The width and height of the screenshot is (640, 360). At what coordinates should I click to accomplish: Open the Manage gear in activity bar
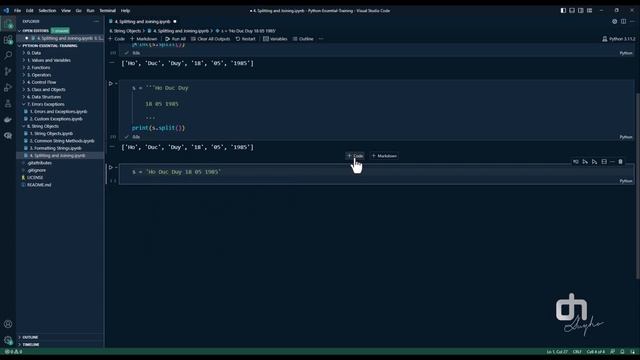(x=8, y=340)
